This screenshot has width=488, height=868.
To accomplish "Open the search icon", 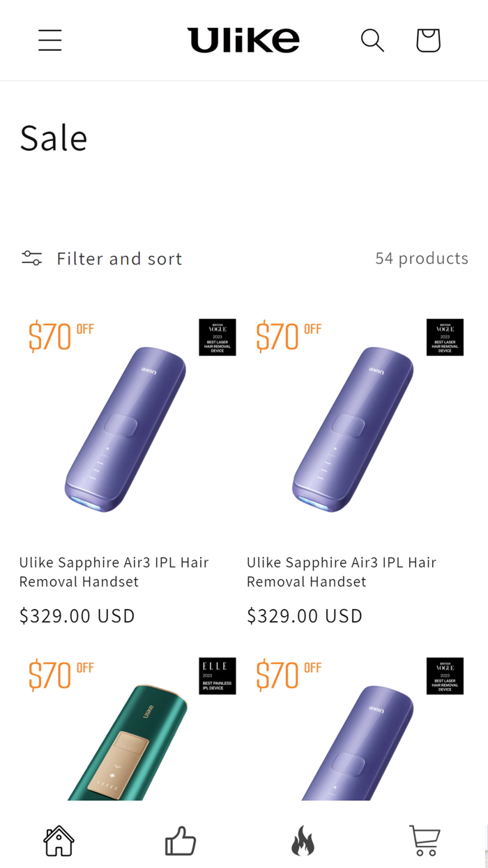I will click(x=372, y=40).
